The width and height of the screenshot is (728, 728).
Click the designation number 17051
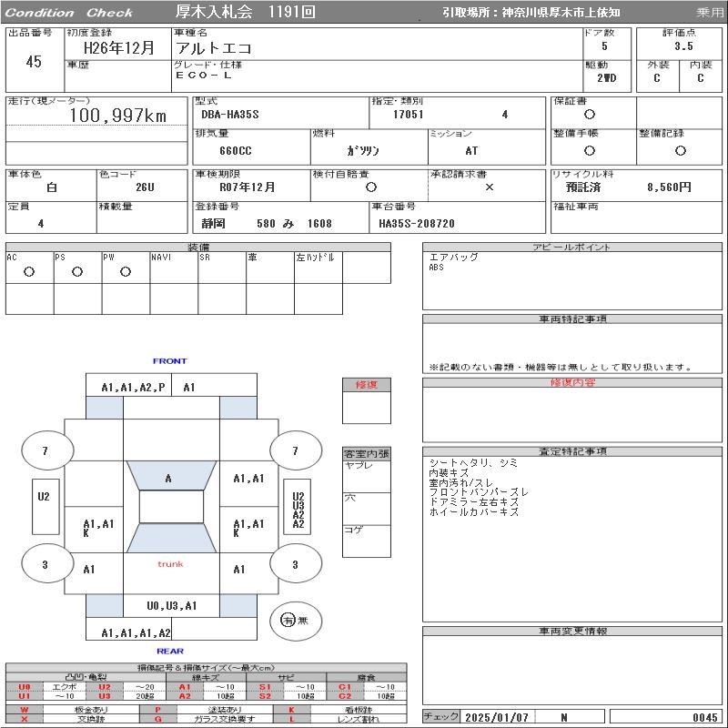(x=408, y=115)
